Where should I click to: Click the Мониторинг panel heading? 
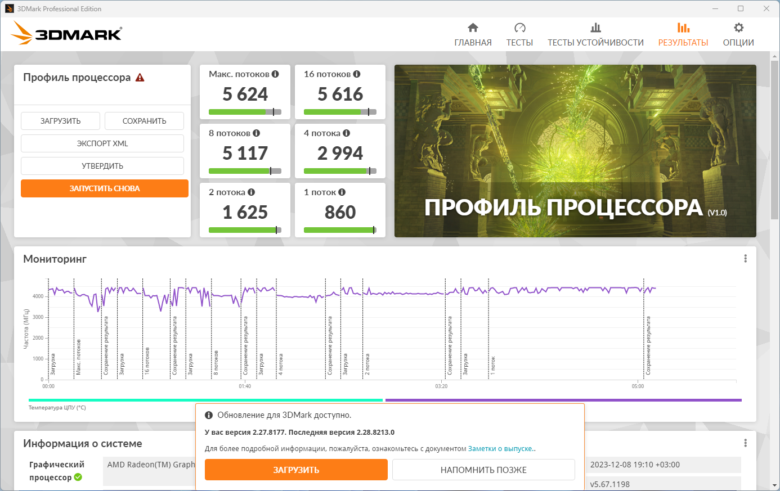point(55,259)
